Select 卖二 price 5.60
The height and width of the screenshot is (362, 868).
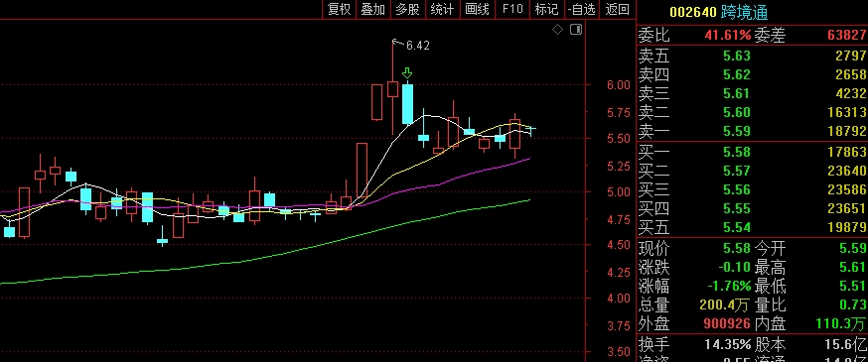tap(736, 112)
